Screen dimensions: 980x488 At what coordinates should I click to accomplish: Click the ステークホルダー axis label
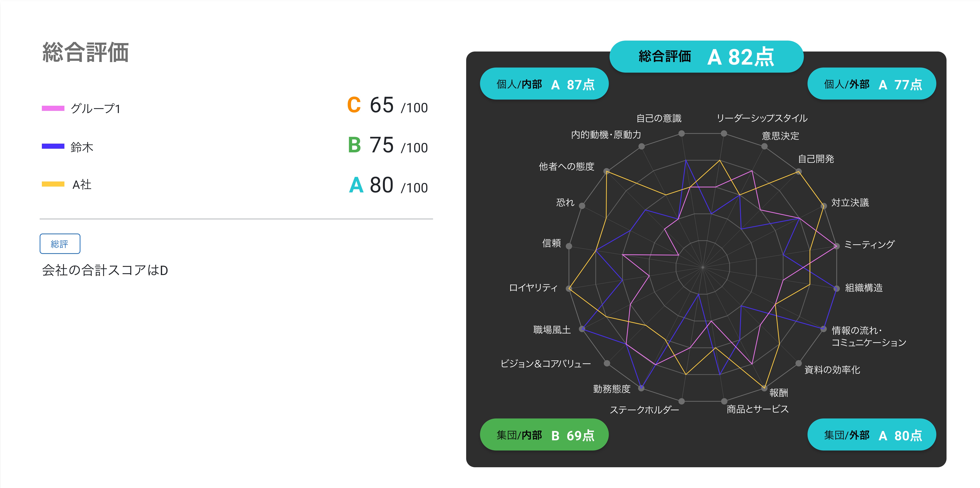[644, 410]
